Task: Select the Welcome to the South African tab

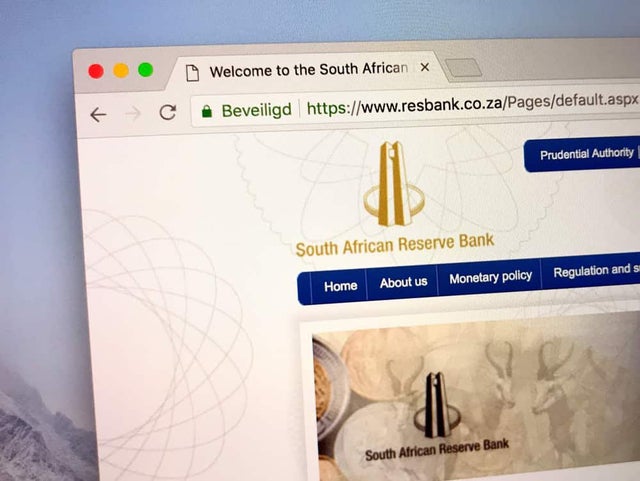Action: (304, 70)
